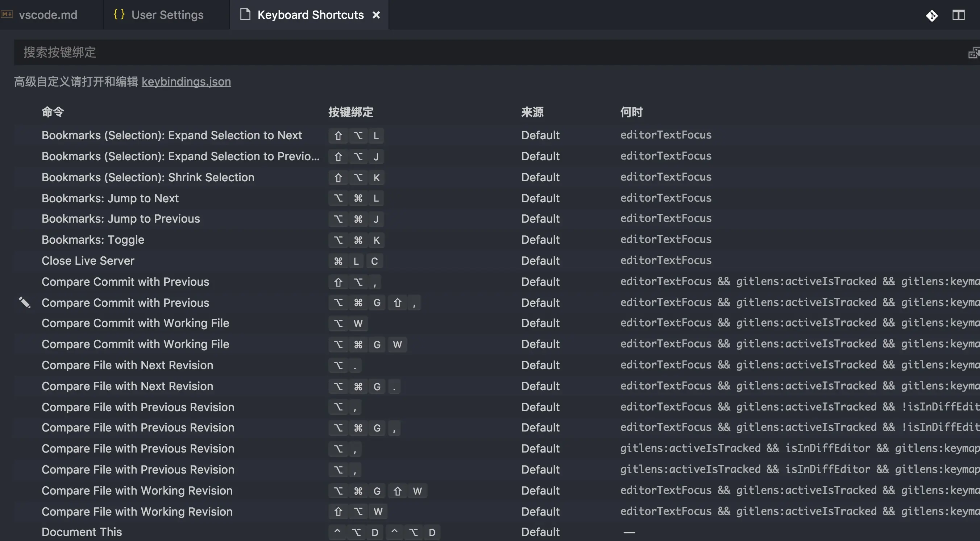980x541 pixels.
Task: Open the User Settings tab
Action: coord(167,15)
